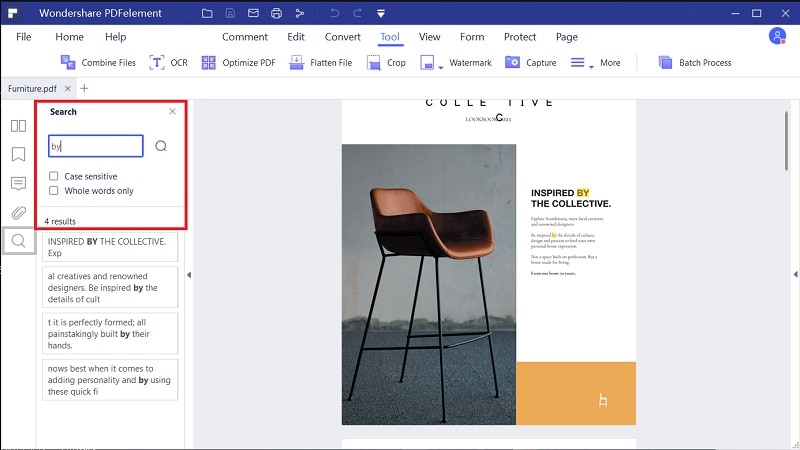Open the More tools menu
Viewport: 800px width, 450px height.
click(596, 62)
